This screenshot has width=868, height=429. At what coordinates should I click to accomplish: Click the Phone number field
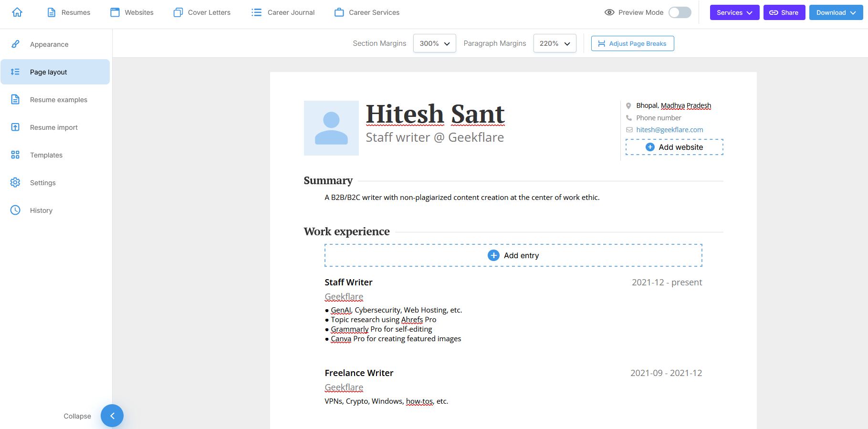659,118
